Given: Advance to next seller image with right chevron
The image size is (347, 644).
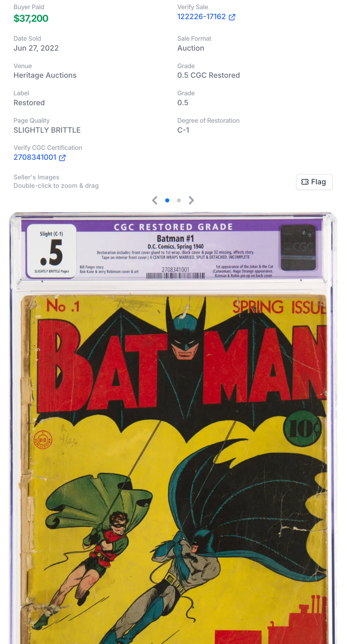Looking at the screenshot, I should tap(191, 200).
